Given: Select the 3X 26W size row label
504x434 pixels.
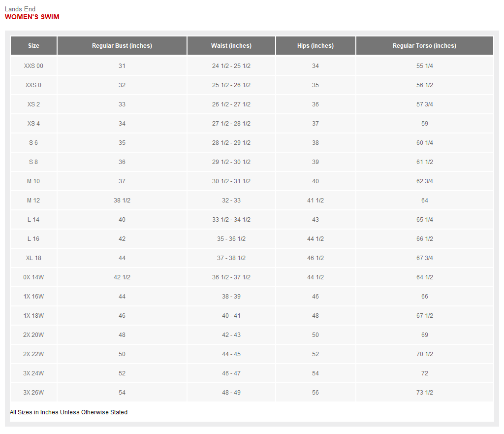Looking at the screenshot, I should (x=33, y=393).
